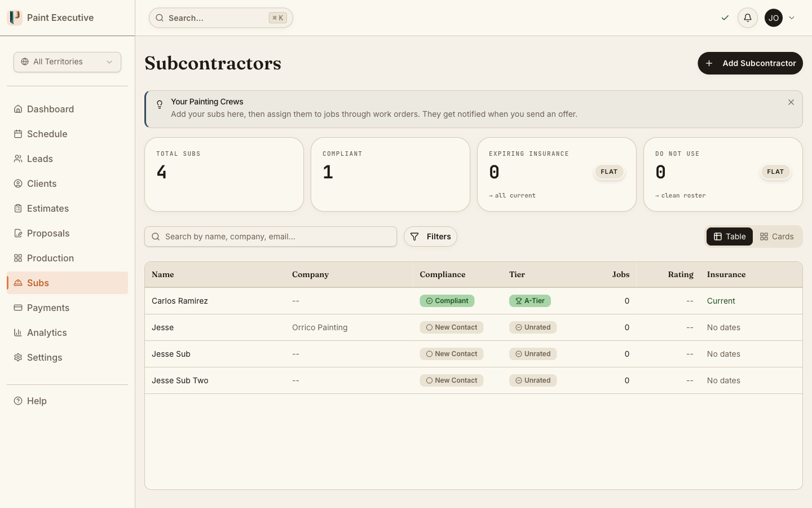The width and height of the screenshot is (812, 508).
Task: Open the Clients section
Action: [x=67, y=183]
